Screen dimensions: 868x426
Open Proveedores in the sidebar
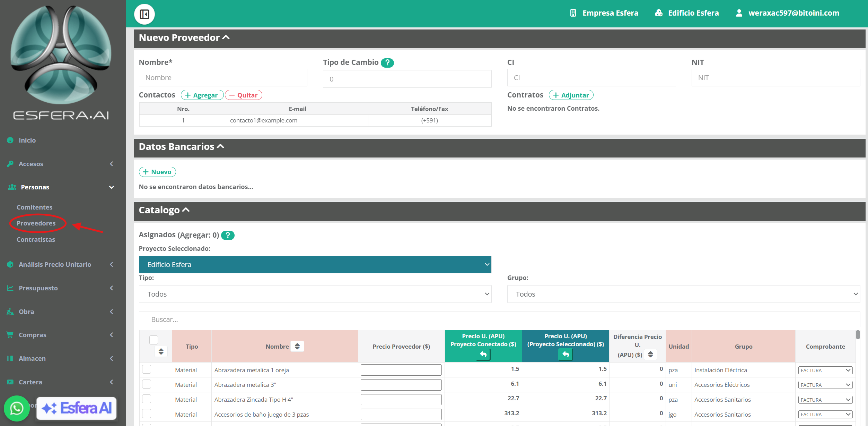[x=36, y=223]
